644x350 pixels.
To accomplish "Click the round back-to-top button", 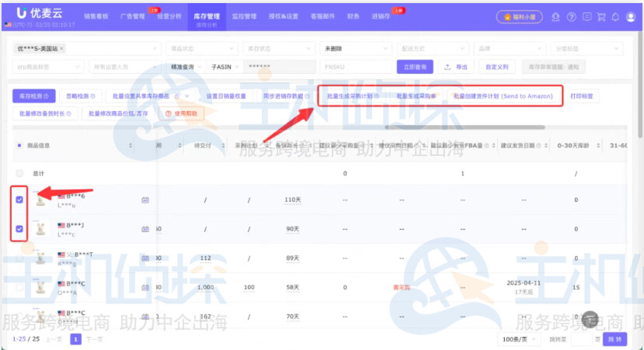I will [x=590, y=319].
